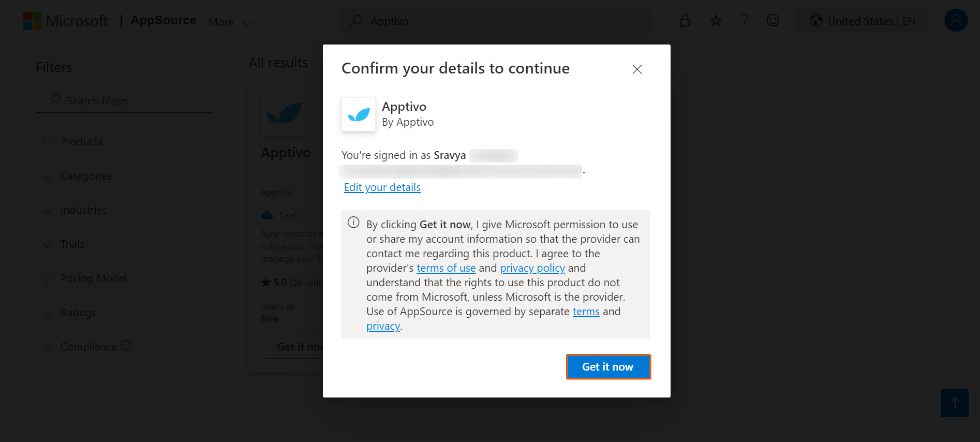Open the provider's terms of use link
Image resolution: width=980 pixels, height=442 pixels.
tap(446, 268)
